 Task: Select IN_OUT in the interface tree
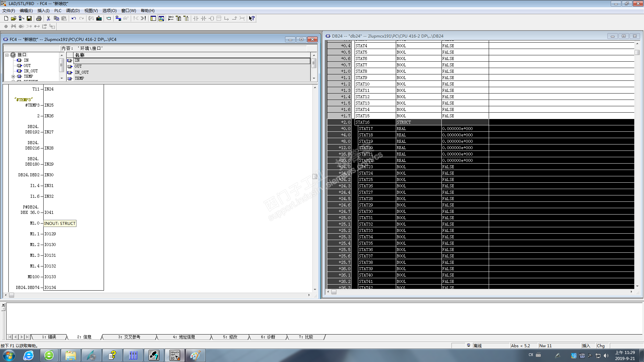tap(31, 71)
